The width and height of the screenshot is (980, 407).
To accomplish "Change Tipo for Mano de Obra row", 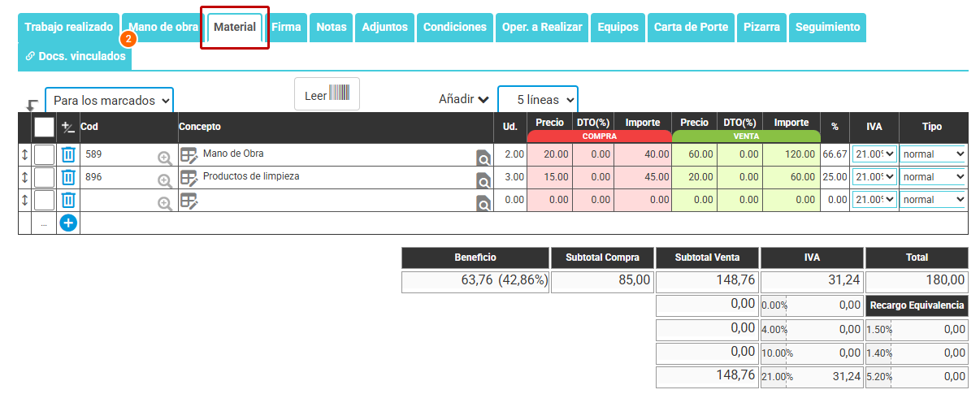I will point(933,154).
